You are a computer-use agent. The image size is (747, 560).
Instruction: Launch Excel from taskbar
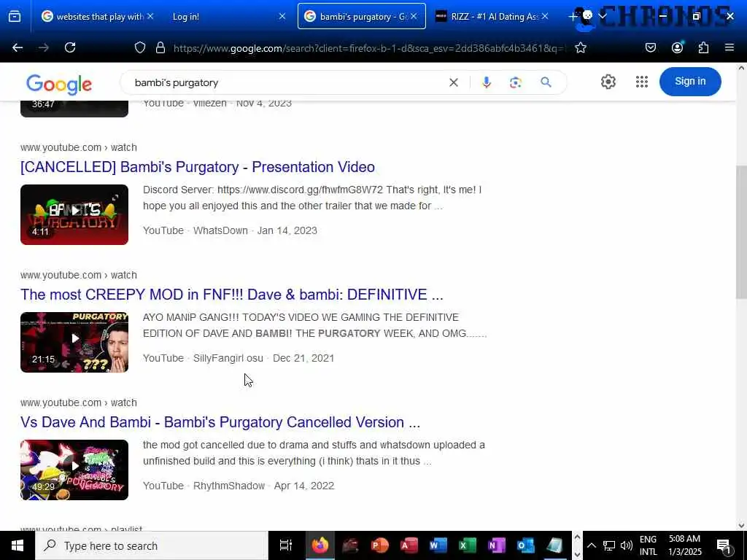468,545
